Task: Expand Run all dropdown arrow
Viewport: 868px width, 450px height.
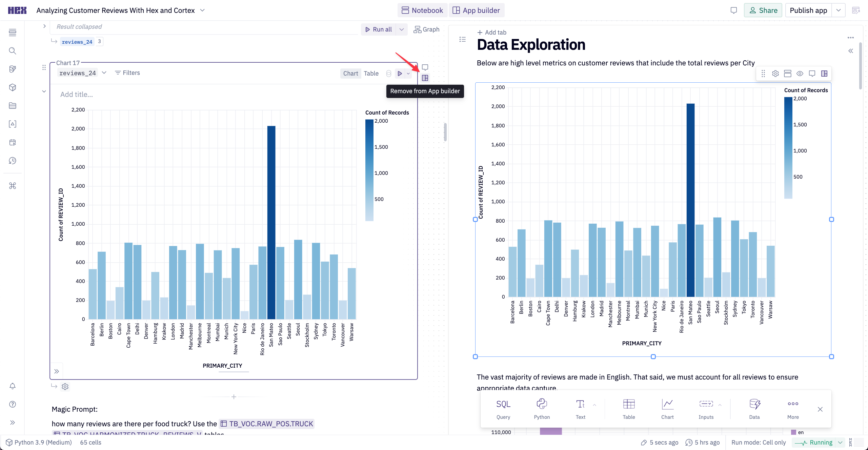Action: (x=402, y=29)
